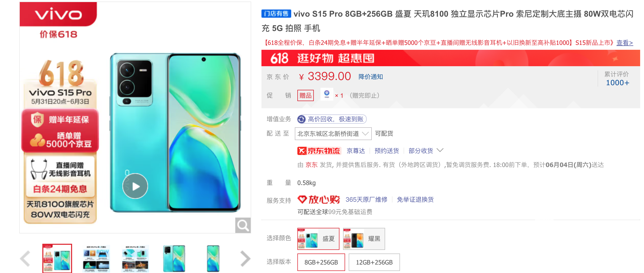Choose the 12GB+256GB version
Viewport: 644px width, 273px height.
(374, 262)
